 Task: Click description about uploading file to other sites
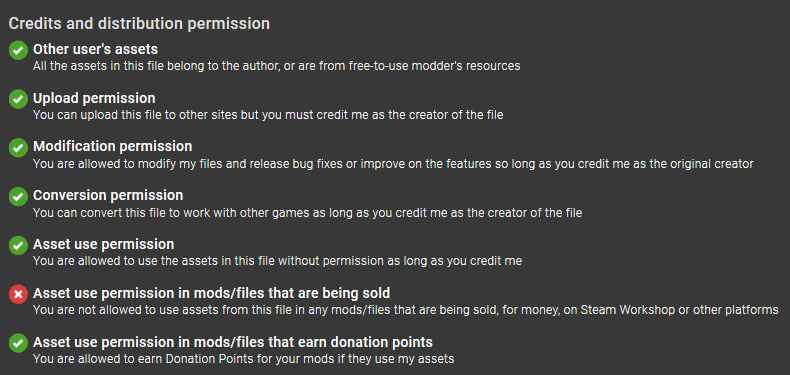268,115
